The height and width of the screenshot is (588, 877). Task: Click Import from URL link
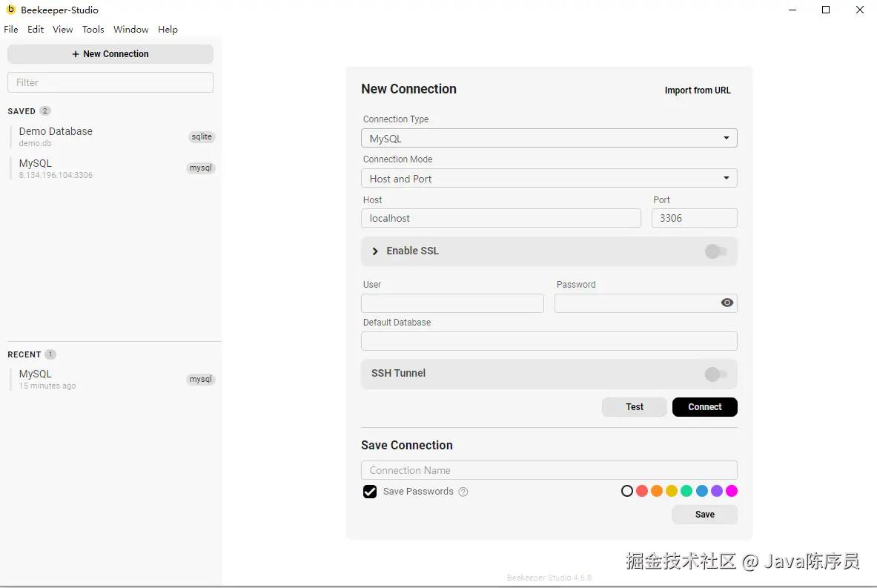[698, 90]
